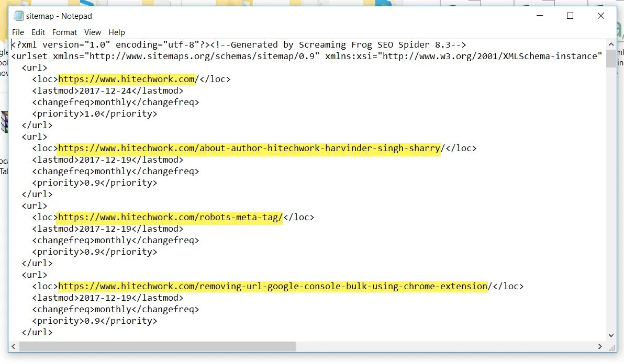Viewport: 624px width, 364px height.
Task: Click the xml version declaration line
Action: [x=239, y=44]
